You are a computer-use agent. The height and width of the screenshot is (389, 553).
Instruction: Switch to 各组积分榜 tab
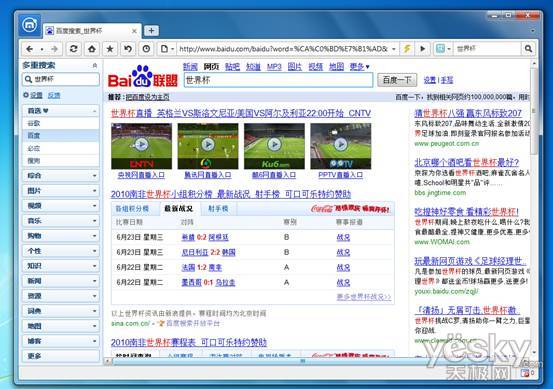tap(132, 209)
